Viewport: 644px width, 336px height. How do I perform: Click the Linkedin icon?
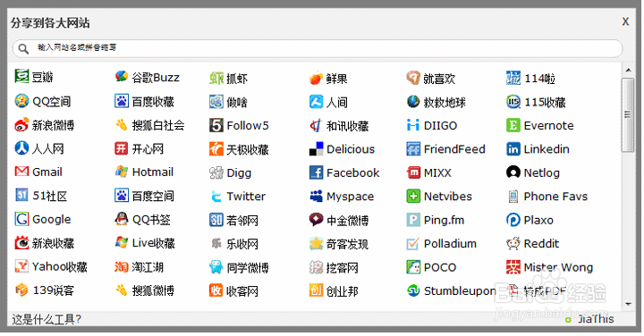coord(513,149)
